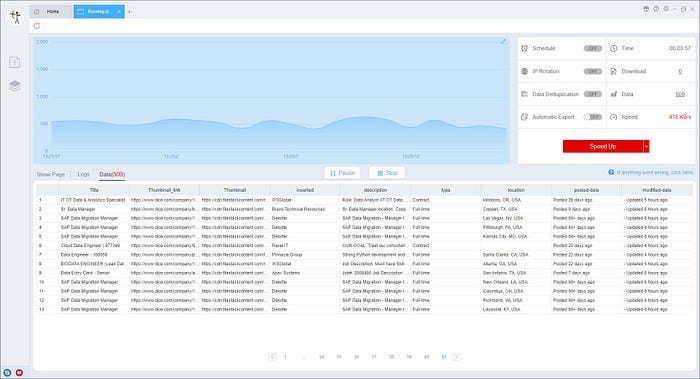This screenshot has width=700, height=379.
Task: Open the new task plus icon in sidebar
Action: point(15,62)
